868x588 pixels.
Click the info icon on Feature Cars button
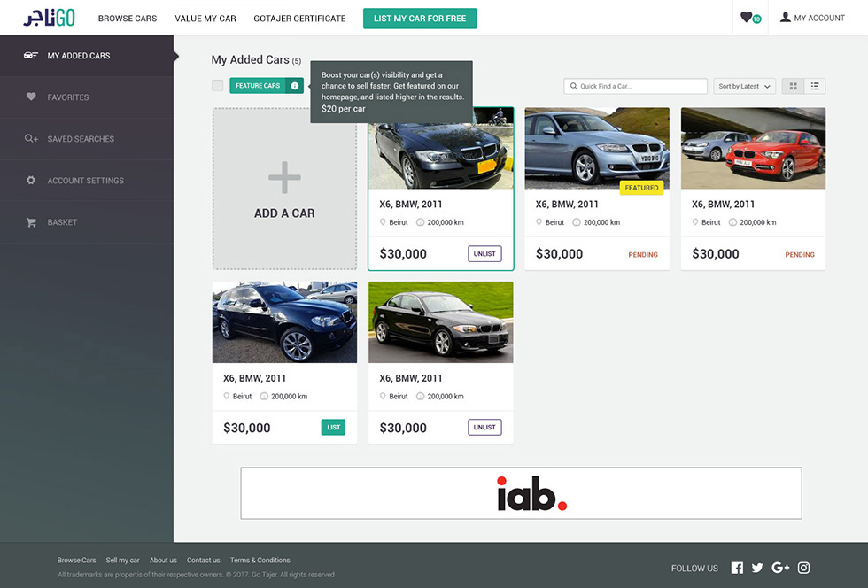(294, 86)
